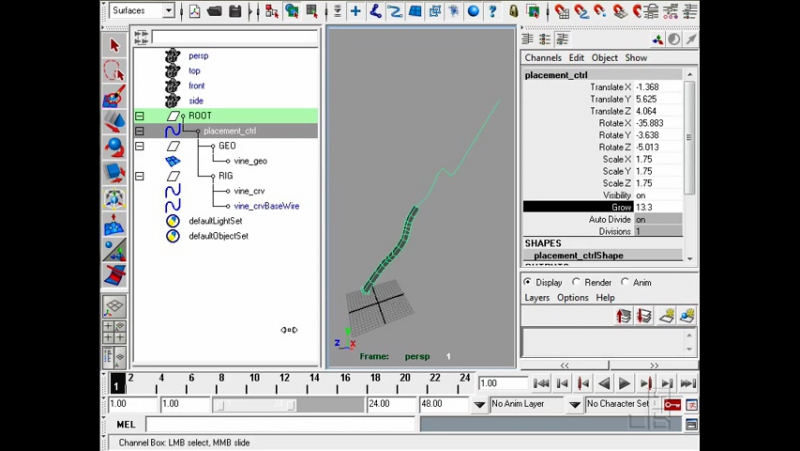Select defaultLightSet in the outliner
The image size is (800, 451).
[215, 221]
